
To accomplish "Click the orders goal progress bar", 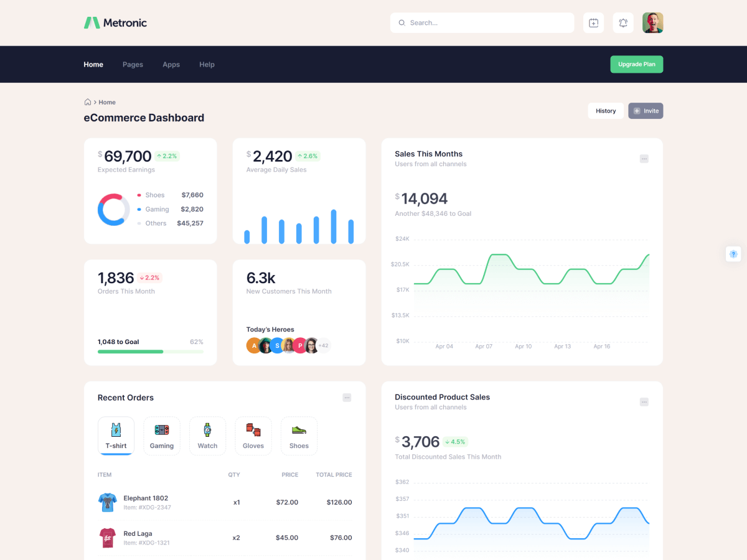I will coord(150,352).
